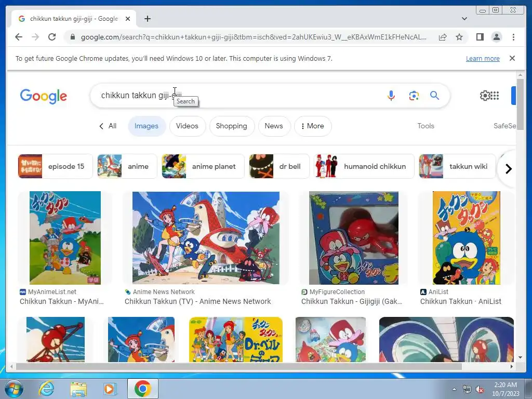Image resolution: width=532 pixels, height=399 pixels.
Task: Open Windows Media Player from taskbar
Action: (109, 389)
